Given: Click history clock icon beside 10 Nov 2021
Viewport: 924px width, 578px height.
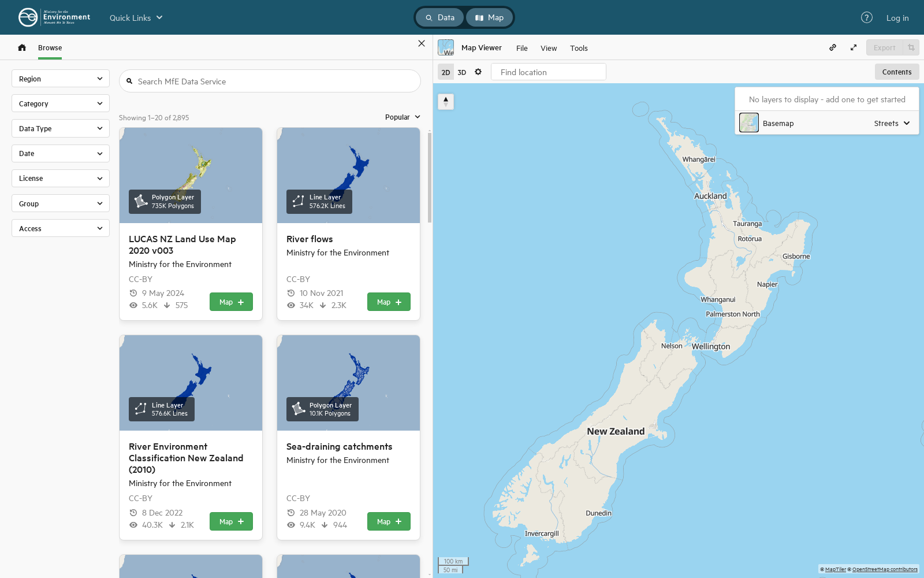Looking at the screenshot, I should 291,293.
